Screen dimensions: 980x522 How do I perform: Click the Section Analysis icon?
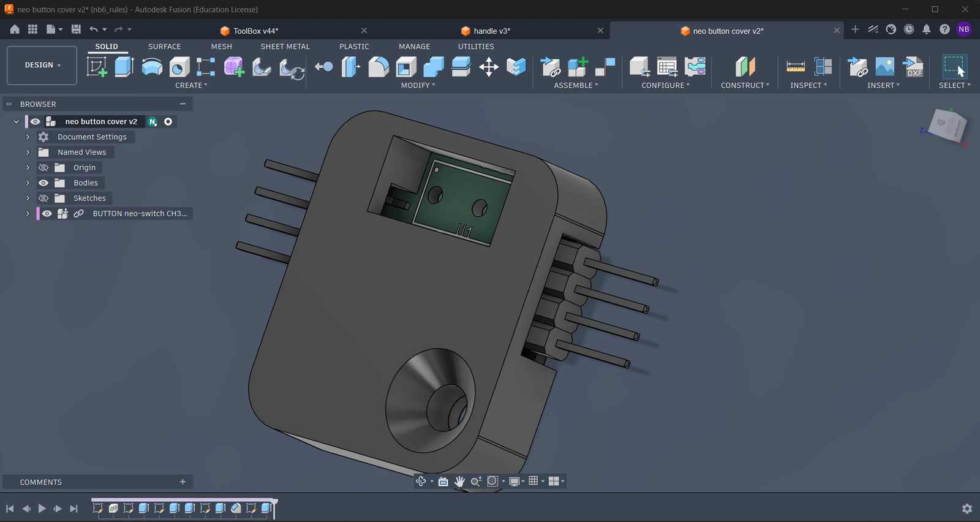tap(823, 67)
